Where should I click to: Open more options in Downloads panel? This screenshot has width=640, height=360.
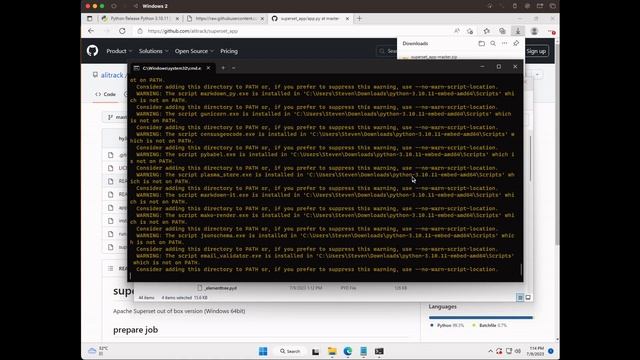(504, 43)
